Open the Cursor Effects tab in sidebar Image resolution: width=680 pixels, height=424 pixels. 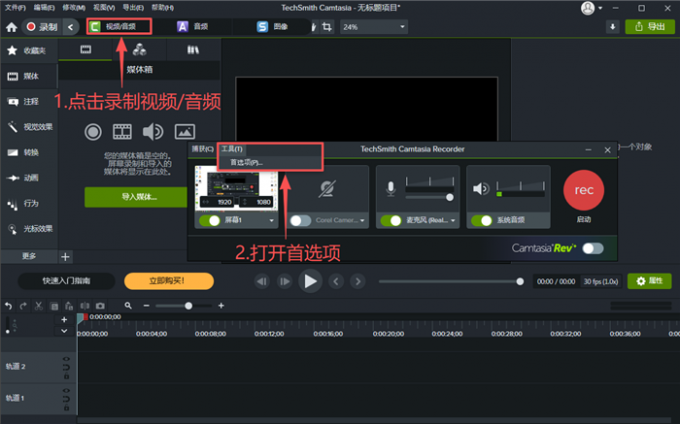pyautogui.click(x=29, y=228)
